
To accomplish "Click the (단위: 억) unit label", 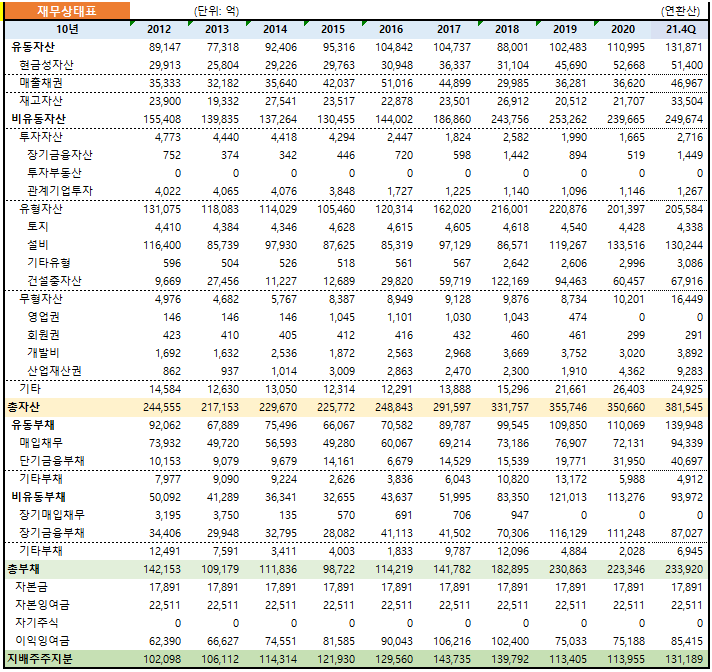I will pyautogui.click(x=216, y=11).
